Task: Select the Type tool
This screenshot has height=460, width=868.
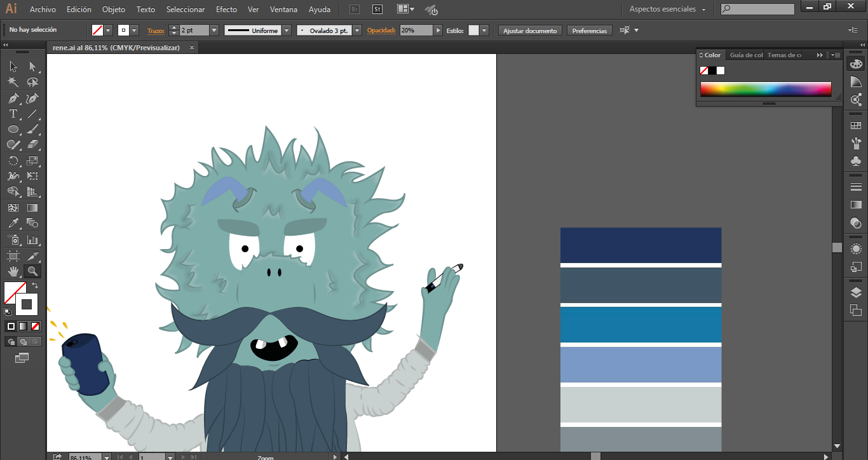Action: (x=13, y=114)
